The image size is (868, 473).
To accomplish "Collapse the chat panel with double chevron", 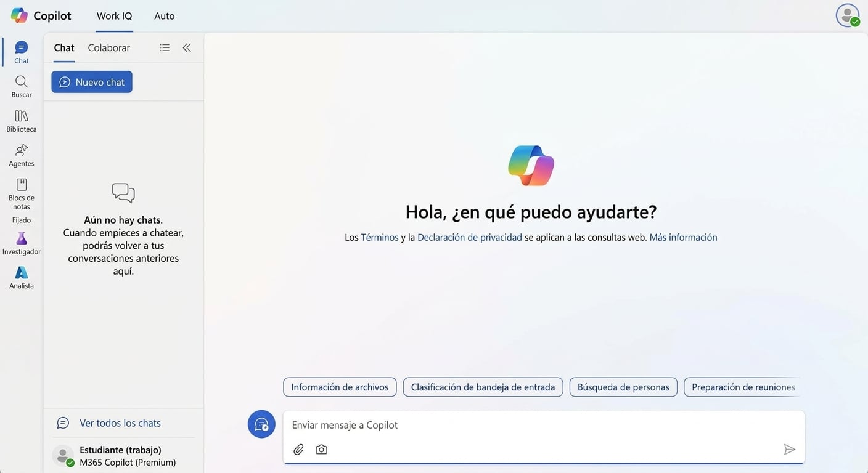I will tap(187, 47).
